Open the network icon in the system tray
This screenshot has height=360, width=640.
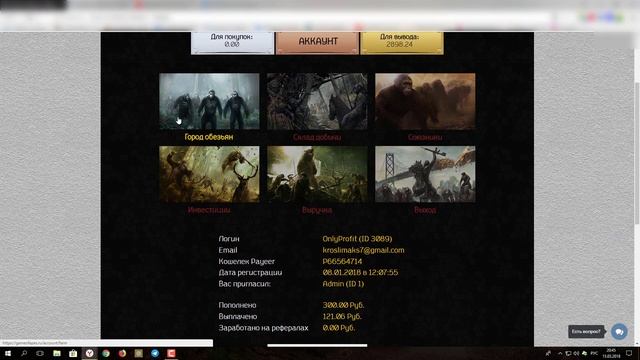(568, 353)
